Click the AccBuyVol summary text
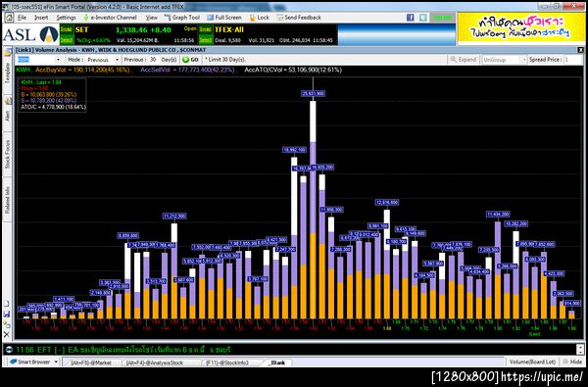 [82, 70]
